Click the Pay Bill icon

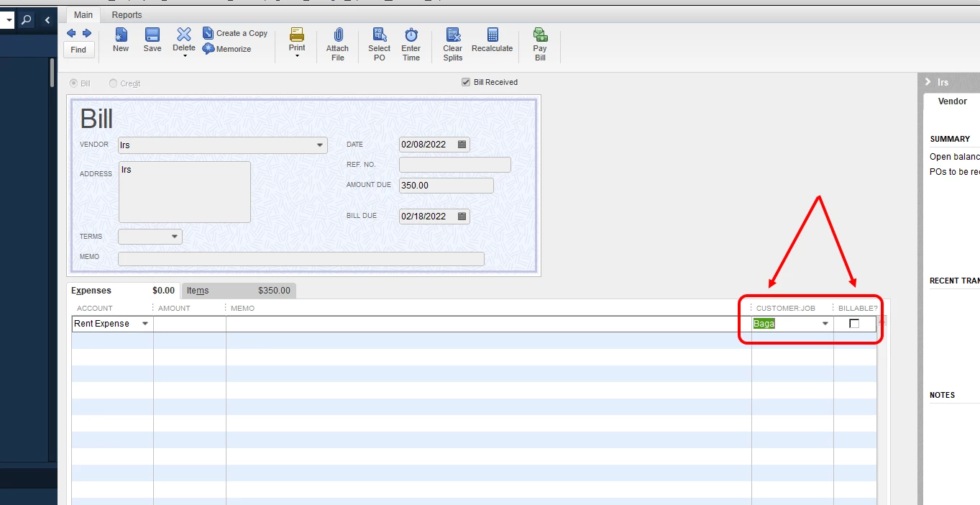pyautogui.click(x=540, y=35)
